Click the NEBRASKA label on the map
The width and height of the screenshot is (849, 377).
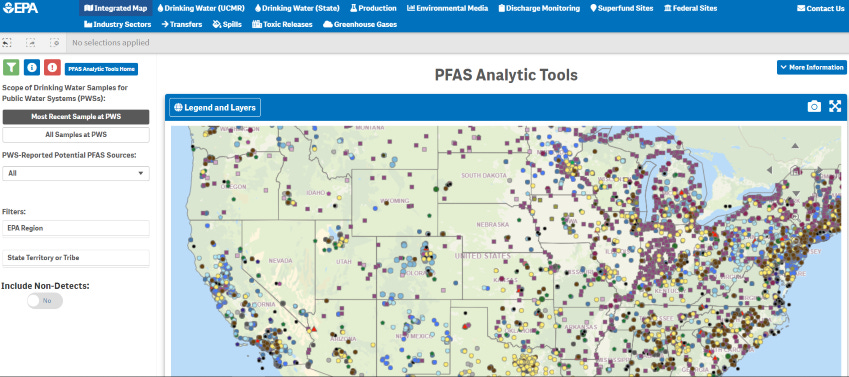pos(492,224)
